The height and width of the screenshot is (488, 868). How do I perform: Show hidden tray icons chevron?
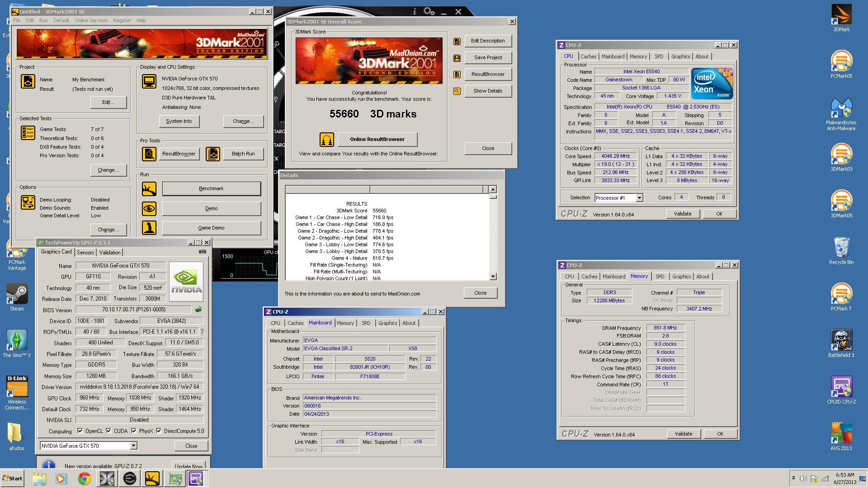point(793,478)
